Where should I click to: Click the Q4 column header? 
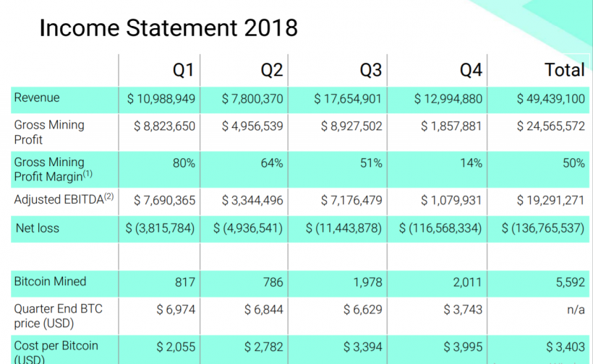point(471,70)
